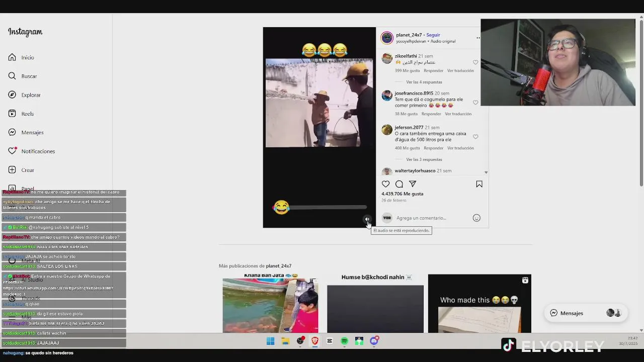This screenshot has height=362, width=644.
Task: Open the Explorar compass icon
Action: click(x=12, y=95)
